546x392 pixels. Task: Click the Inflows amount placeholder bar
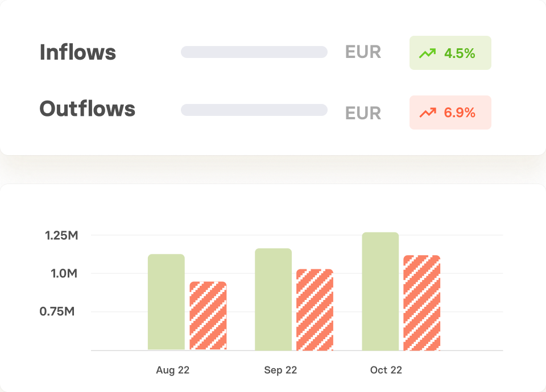254,52
